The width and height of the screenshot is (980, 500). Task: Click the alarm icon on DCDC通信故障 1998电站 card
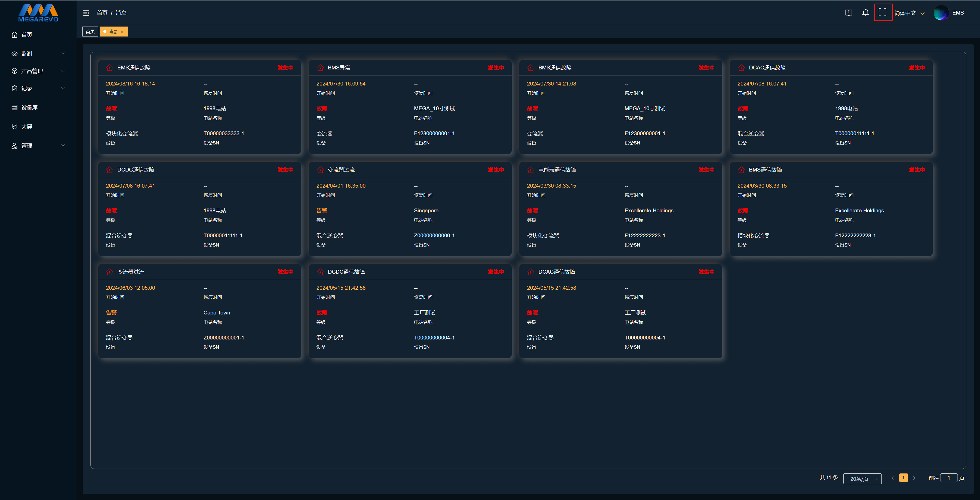(x=109, y=170)
